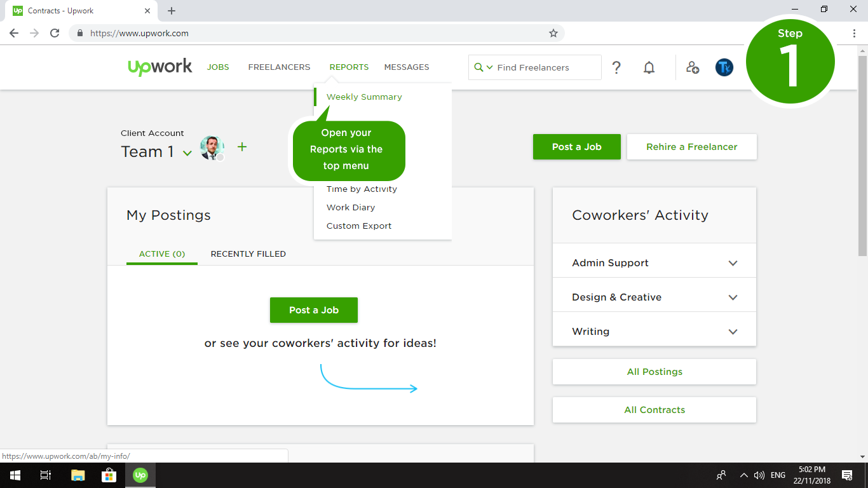This screenshot has width=868, height=488.
Task: Open the search type dropdown arrow
Action: 490,67
